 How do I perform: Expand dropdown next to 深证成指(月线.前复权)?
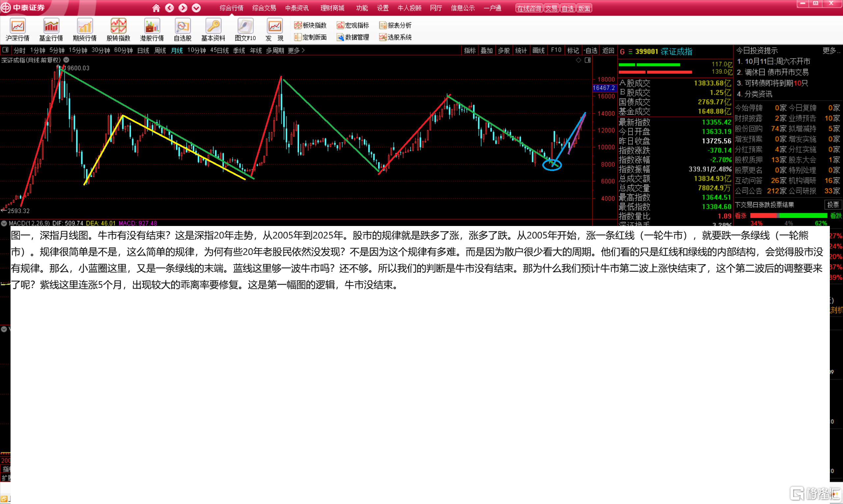click(67, 60)
